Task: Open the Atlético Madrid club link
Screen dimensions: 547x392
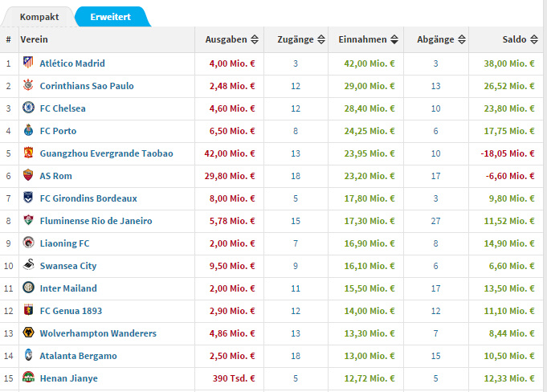Action: (x=72, y=63)
